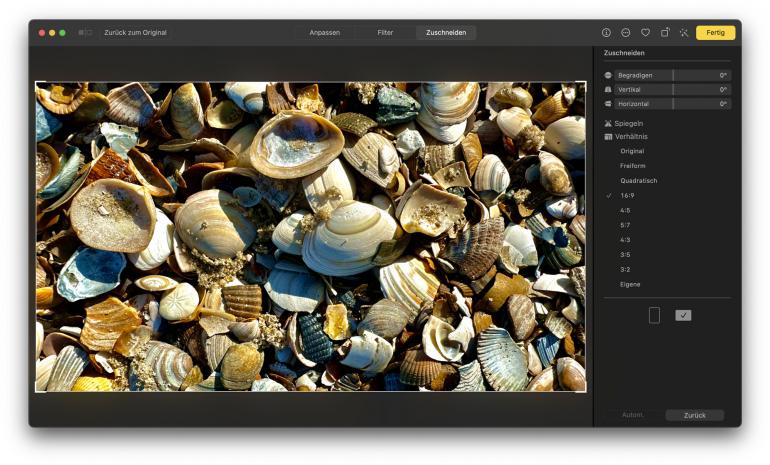Select the 4:5 aspect ratio
The image size is (770, 465).
(625, 210)
